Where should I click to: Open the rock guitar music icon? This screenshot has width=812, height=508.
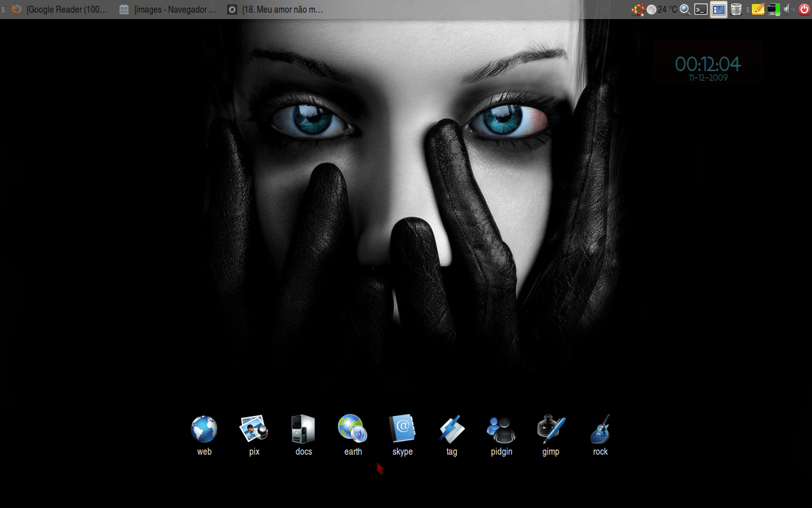point(600,430)
